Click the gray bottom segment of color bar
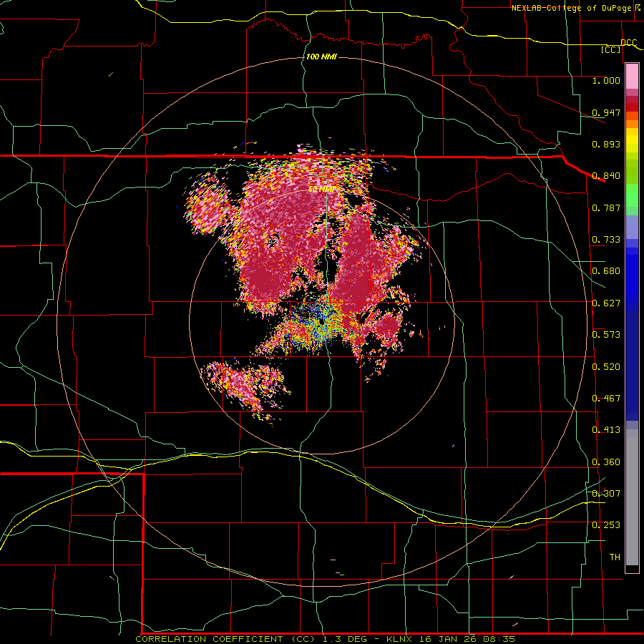644x644 pixels. pos(632,497)
